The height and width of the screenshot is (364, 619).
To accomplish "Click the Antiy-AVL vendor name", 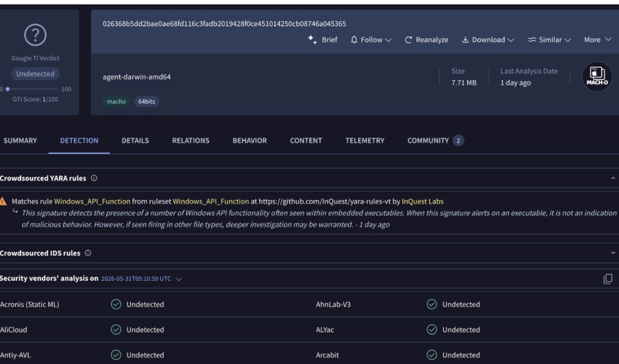I will pyautogui.click(x=15, y=355).
